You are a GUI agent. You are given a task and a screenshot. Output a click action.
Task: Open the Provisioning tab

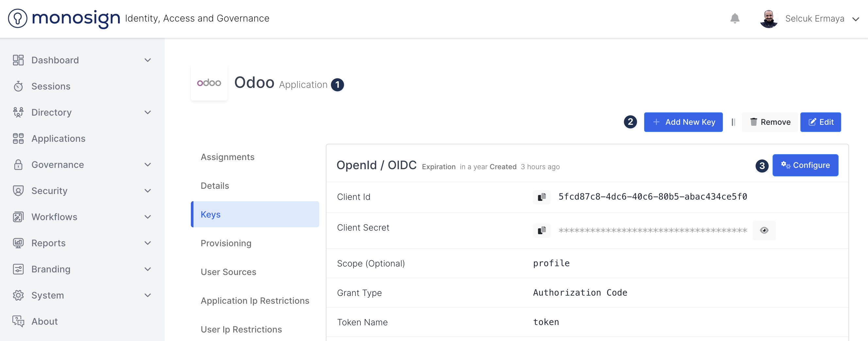coord(226,243)
